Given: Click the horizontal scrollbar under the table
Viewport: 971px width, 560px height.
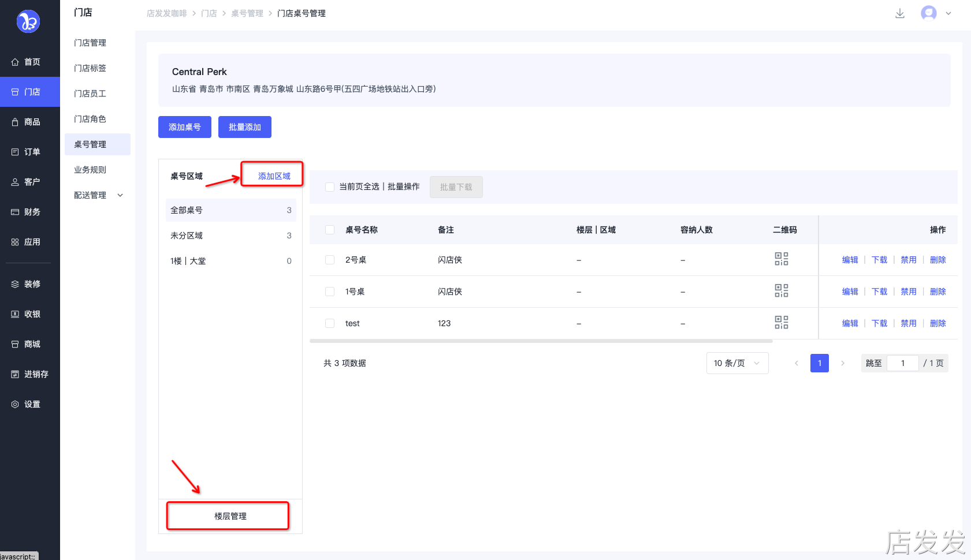Looking at the screenshot, I should pyautogui.click(x=541, y=341).
